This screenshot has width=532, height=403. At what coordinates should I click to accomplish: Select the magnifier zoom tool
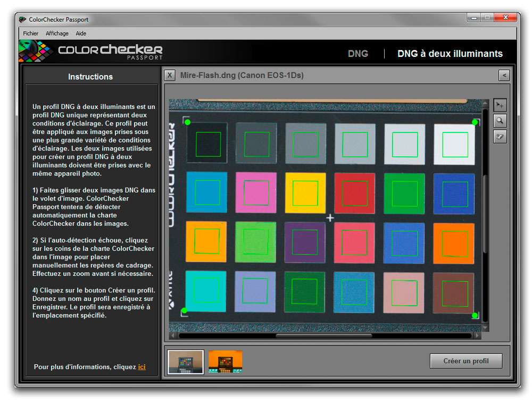500,121
